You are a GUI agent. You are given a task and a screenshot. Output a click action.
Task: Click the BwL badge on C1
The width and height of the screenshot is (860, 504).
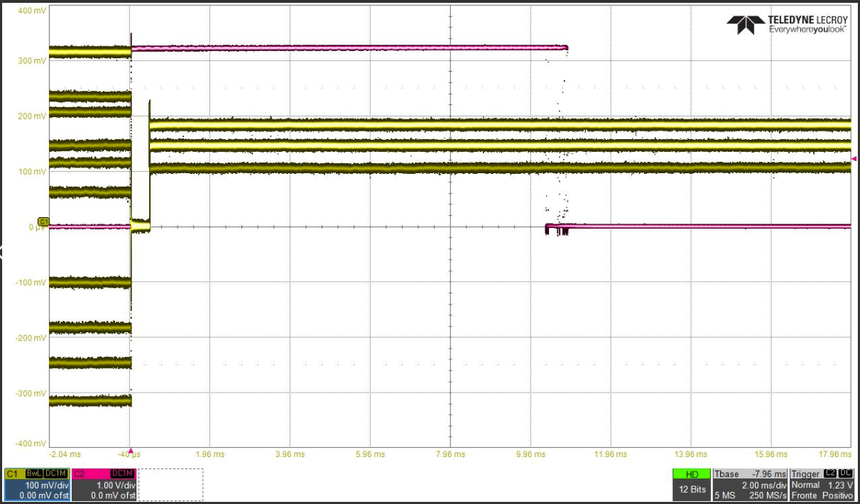[33, 473]
